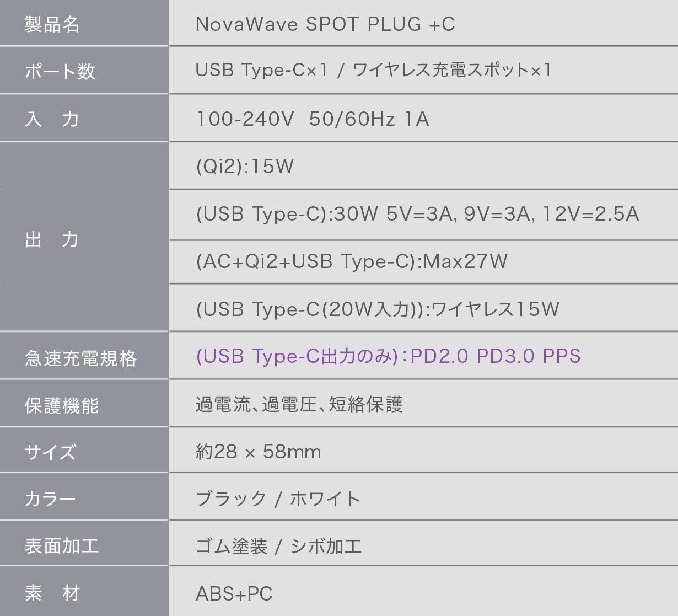Click the AC+Qi2+USB Type-C Max27W row
This screenshot has height=616, width=678.
click(423, 262)
